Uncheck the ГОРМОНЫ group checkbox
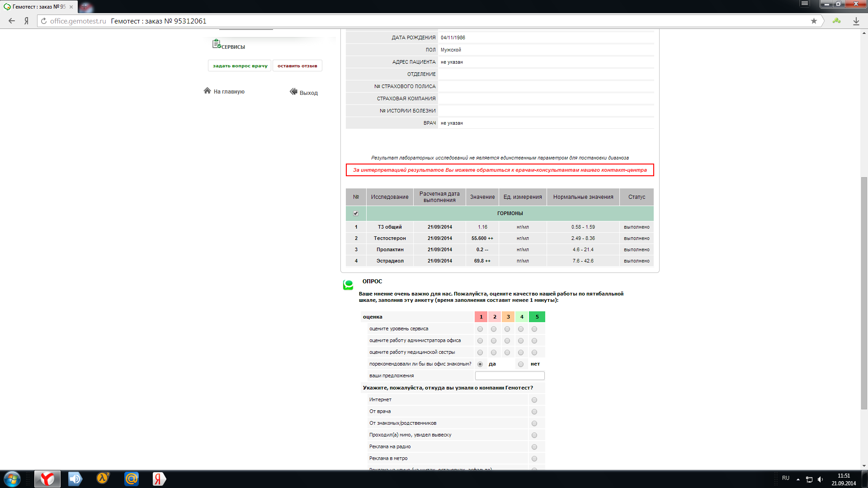Viewport: 868px width, 488px height. point(356,213)
